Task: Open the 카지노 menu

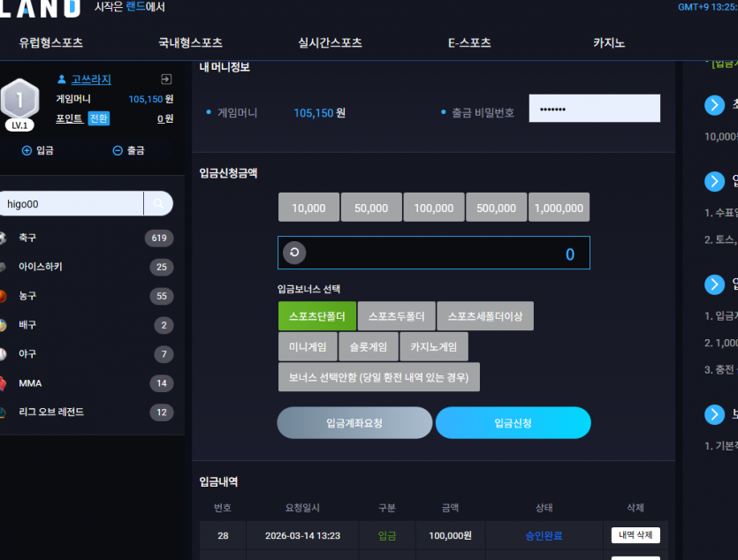Action: click(609, 42)
